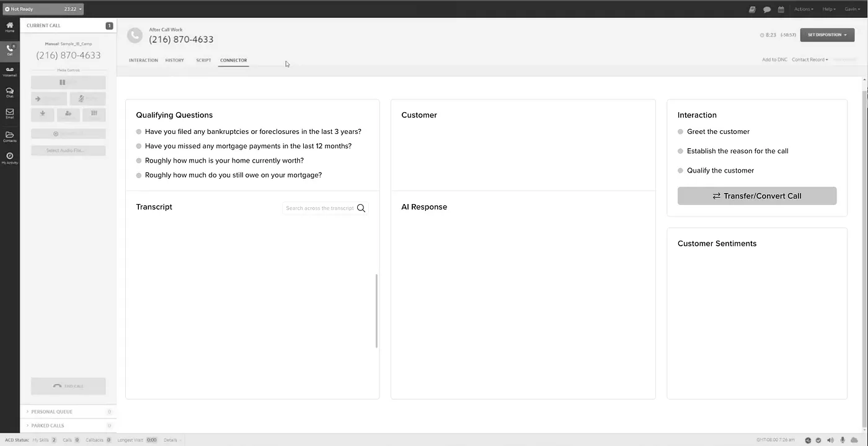The height and width of the screenshot is (446, 868).
Task: Click the Transcript panel scrollbar
Action: [376, 310]
